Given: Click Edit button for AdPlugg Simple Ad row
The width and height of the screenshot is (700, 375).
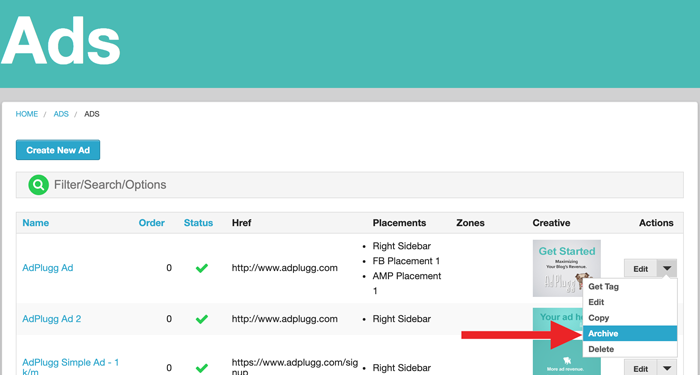Looking at the screenshot, I should 641,369.
